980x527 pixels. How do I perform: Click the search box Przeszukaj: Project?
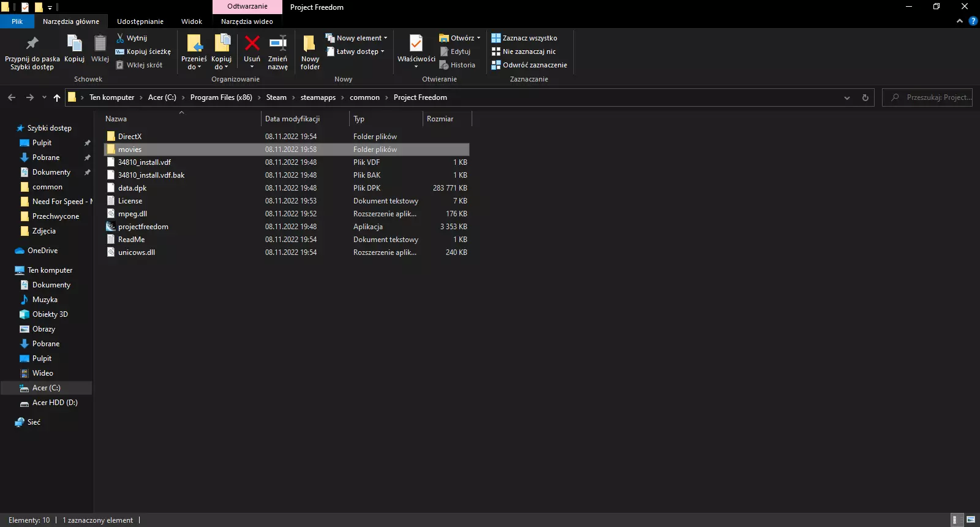[927, 97]
